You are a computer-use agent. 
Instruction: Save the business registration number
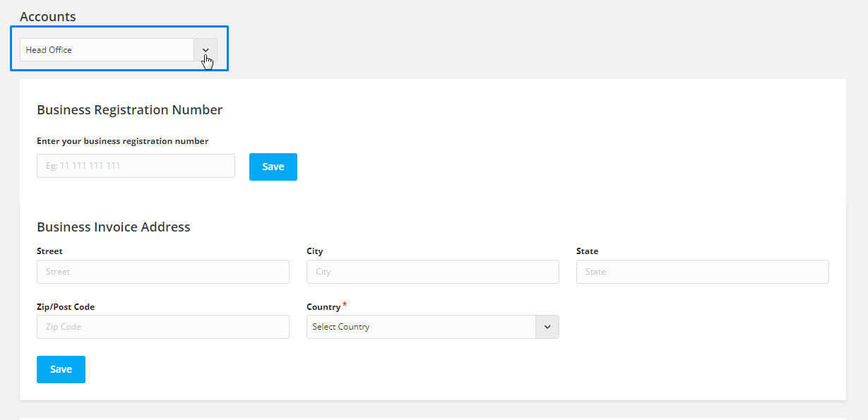273,167
